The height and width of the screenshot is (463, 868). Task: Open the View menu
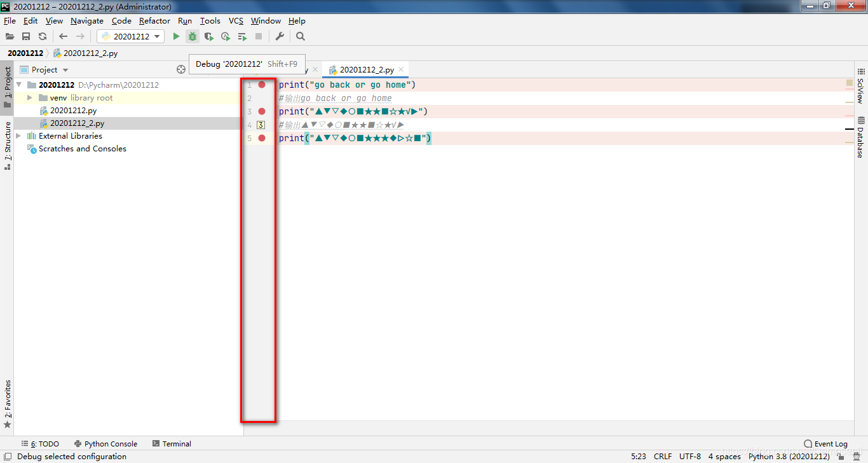[54, 21]
